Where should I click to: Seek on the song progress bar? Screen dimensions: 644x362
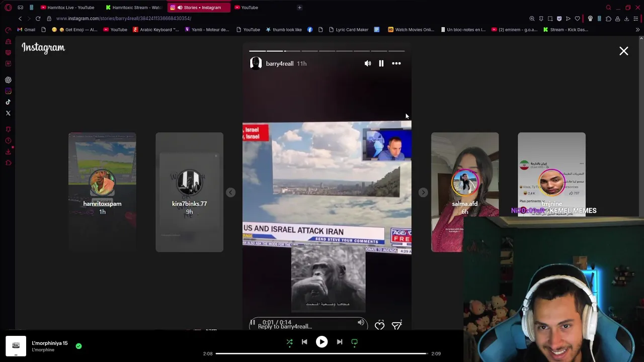[321, 353]
